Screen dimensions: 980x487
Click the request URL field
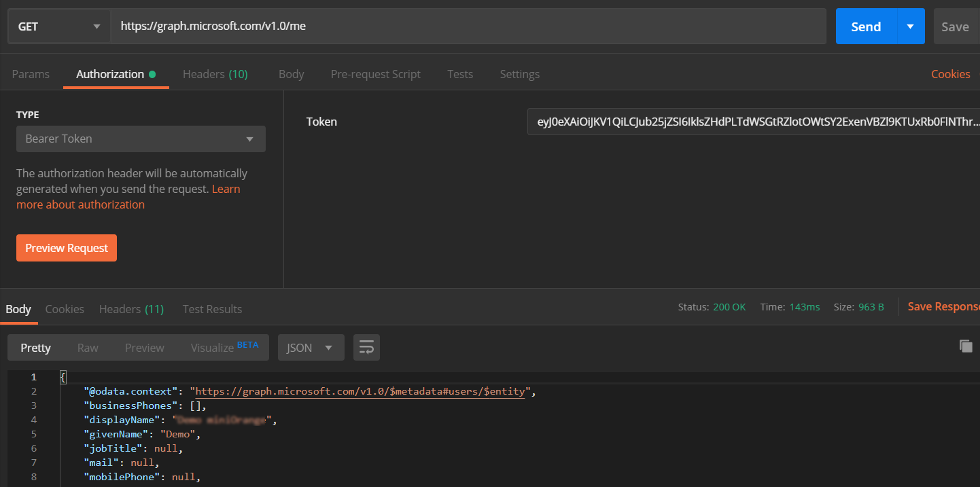[468, 26]
